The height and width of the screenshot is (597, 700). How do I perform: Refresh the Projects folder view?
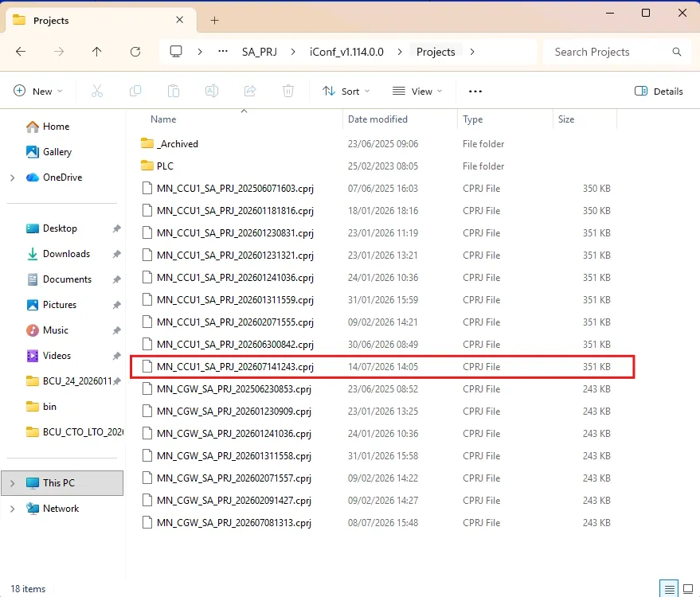click(135, 52)
